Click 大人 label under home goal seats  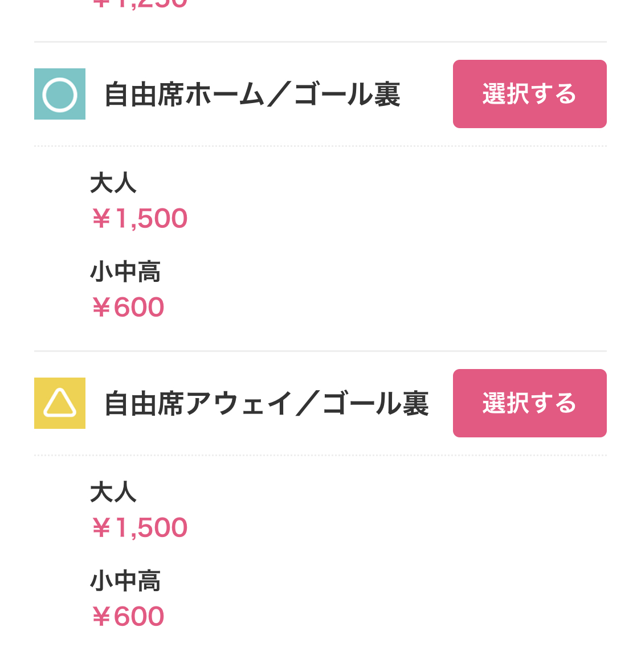[x=113, y=183]
